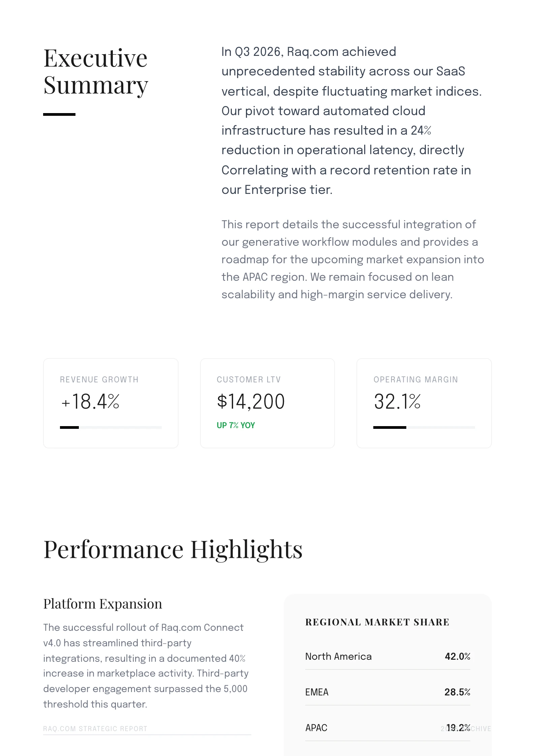Click the Regional Market Share title
The image size is (535, 756).
[x=377, y=622]
